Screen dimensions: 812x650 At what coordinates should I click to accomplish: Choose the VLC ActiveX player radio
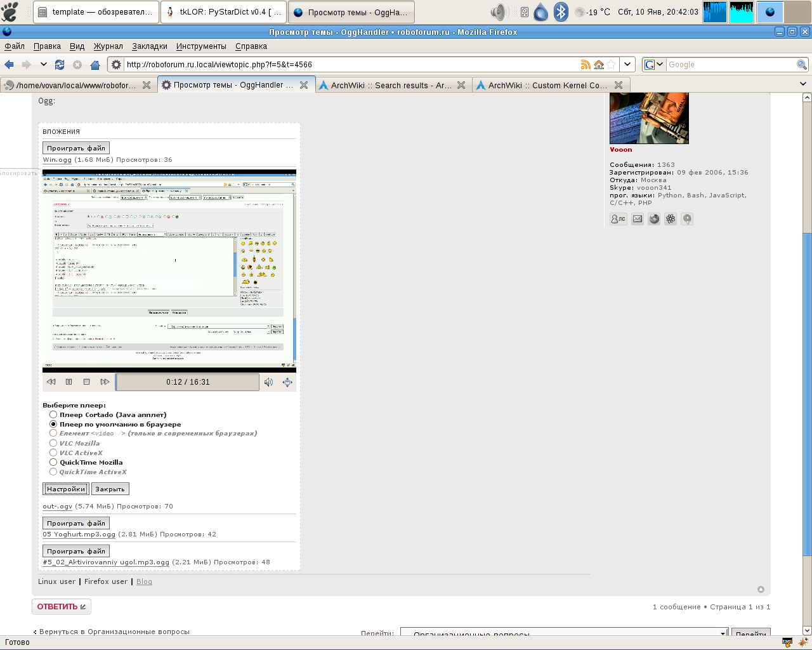click(53, 453)
